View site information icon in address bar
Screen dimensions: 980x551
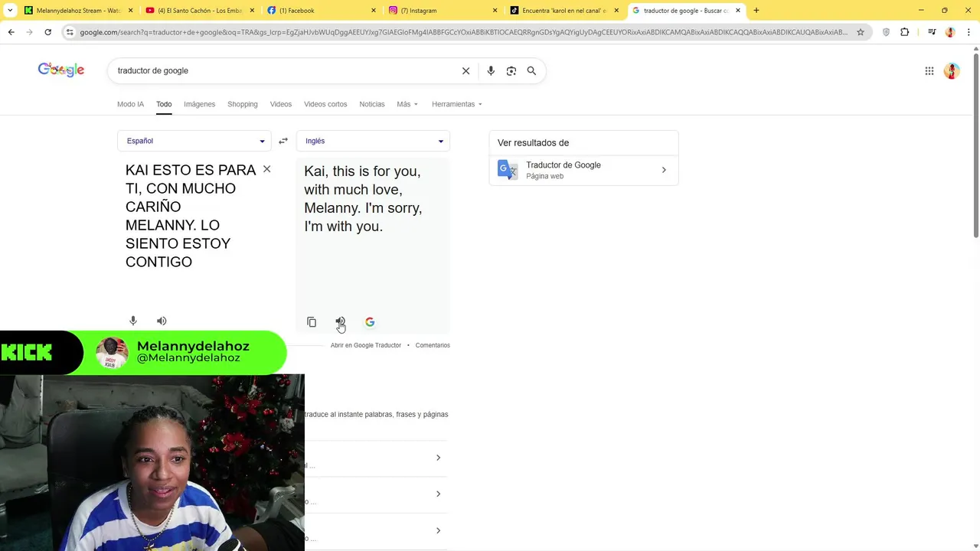point(70,32)
